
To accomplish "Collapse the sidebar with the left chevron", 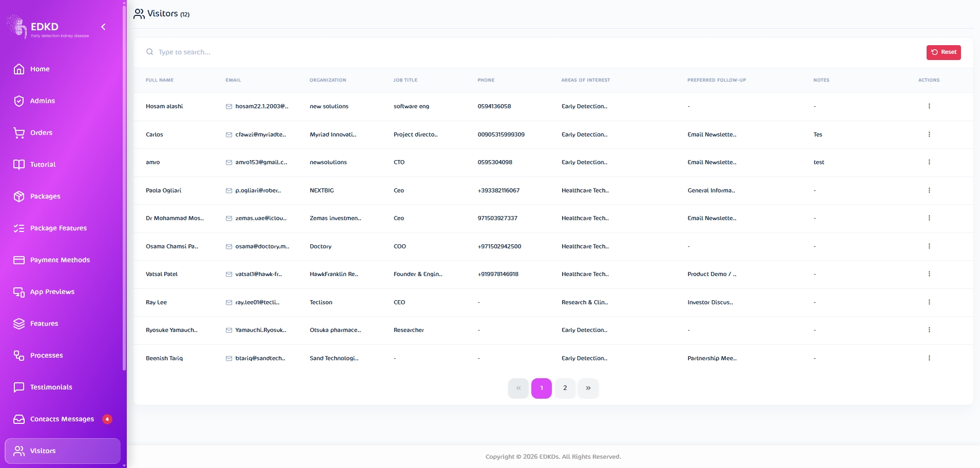I will [x=103, y=27].
